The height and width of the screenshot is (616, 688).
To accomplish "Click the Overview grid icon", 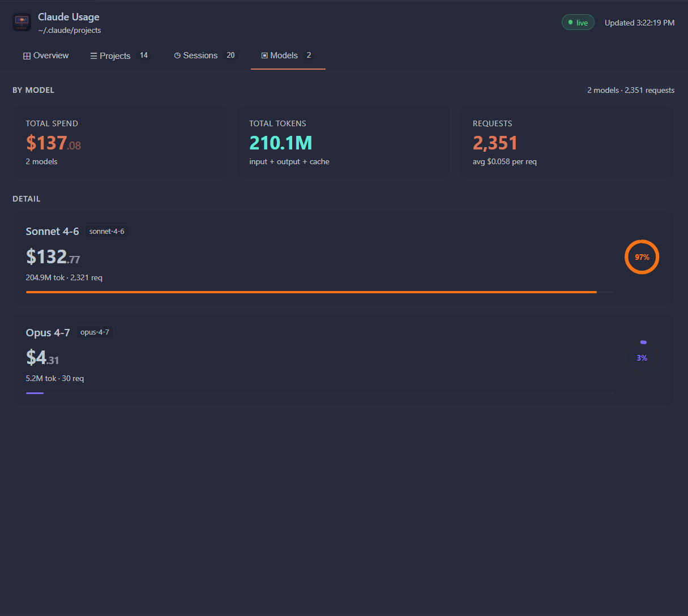I will pos(27,56).
